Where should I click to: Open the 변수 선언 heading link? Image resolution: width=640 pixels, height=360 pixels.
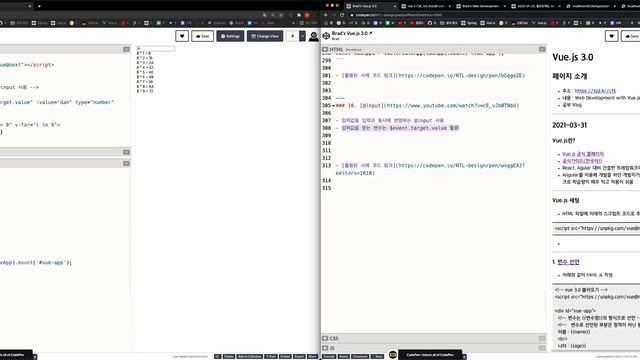[x=568, y=262]
